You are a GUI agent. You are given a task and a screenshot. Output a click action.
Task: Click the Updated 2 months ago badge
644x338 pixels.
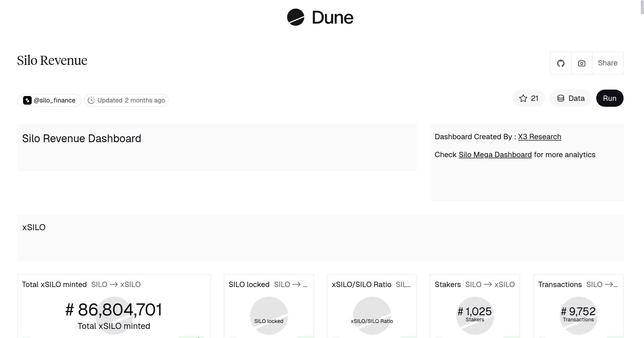point(126,100)
